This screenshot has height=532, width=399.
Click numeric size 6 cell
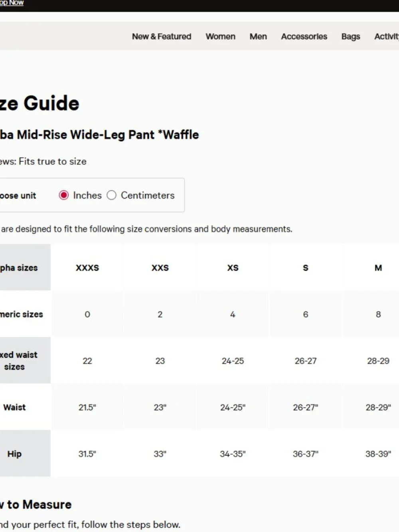(306, 314)
